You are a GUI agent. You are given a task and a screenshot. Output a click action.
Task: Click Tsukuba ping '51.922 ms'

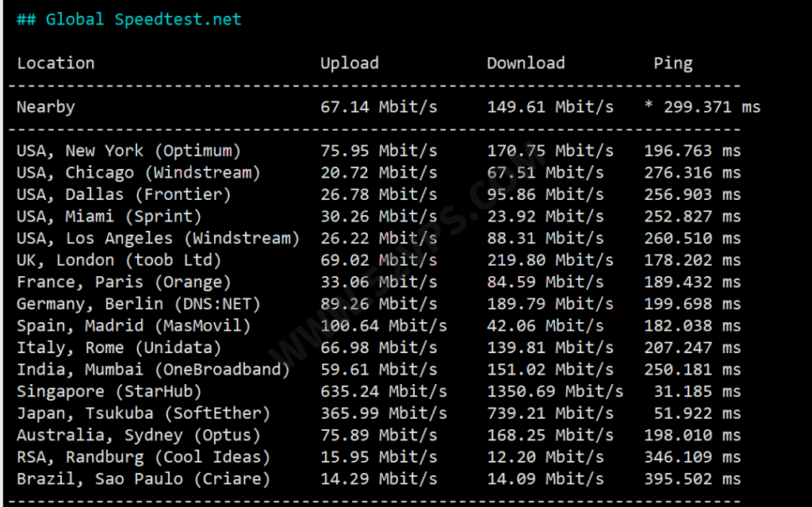(x=698, y=413)
